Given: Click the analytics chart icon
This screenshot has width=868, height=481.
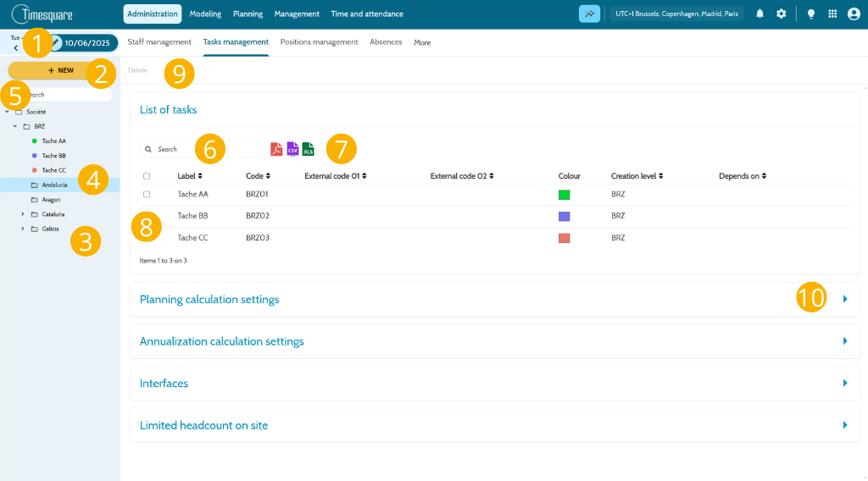Looking at the screenshot, I should coord(590,14).
